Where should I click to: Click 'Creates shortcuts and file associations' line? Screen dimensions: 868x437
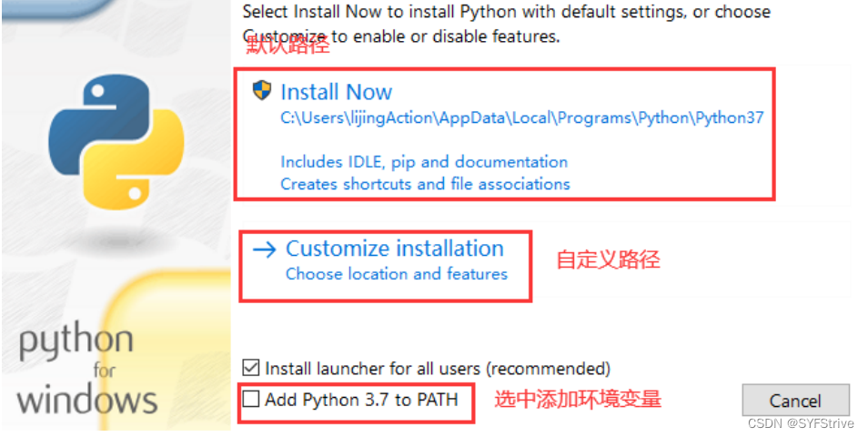pyautogui.click(x=425, y=184)
